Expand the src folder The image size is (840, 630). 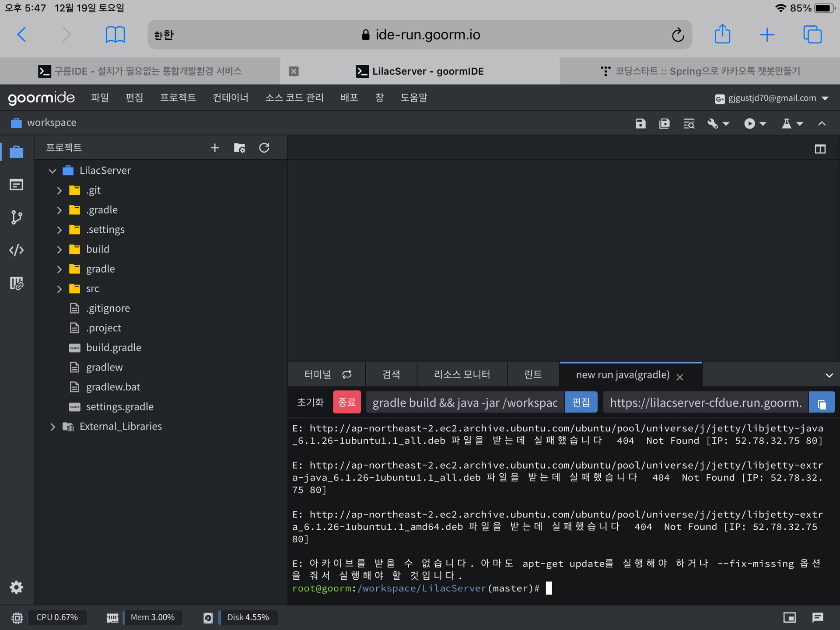pos(59,289)
